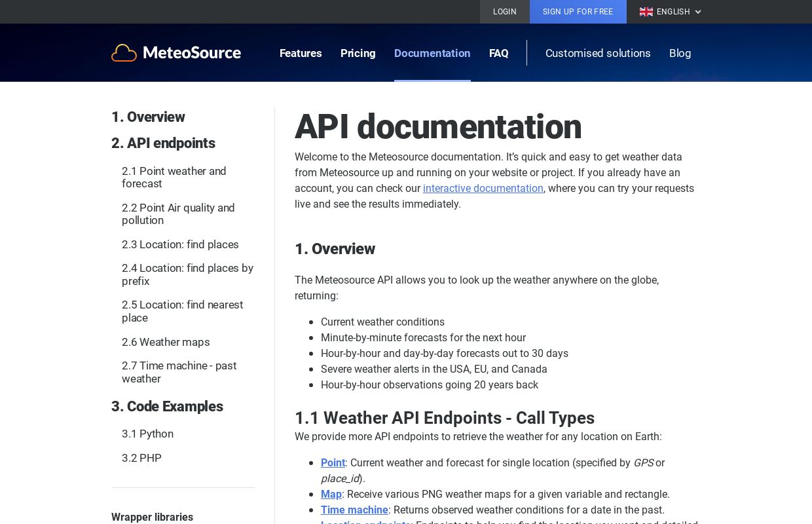Open the ENGLISH language dropdown chevron
This screenshot has height=524, width=812.
698,12
